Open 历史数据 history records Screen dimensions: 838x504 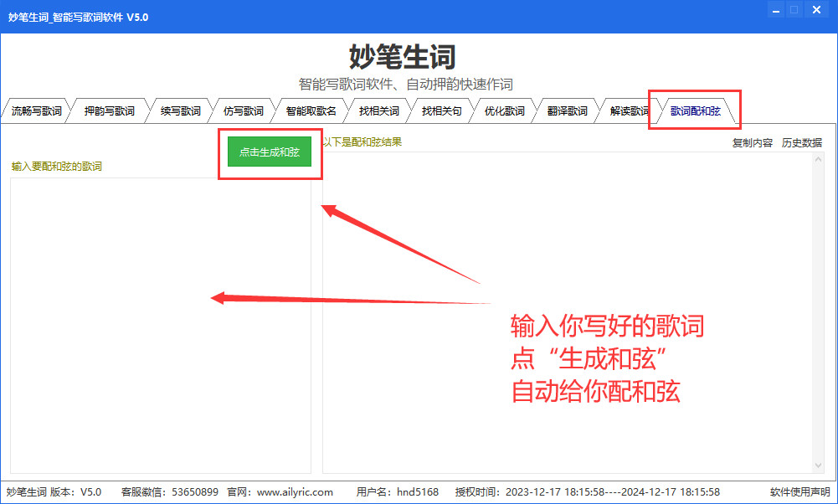pos(802,142)
